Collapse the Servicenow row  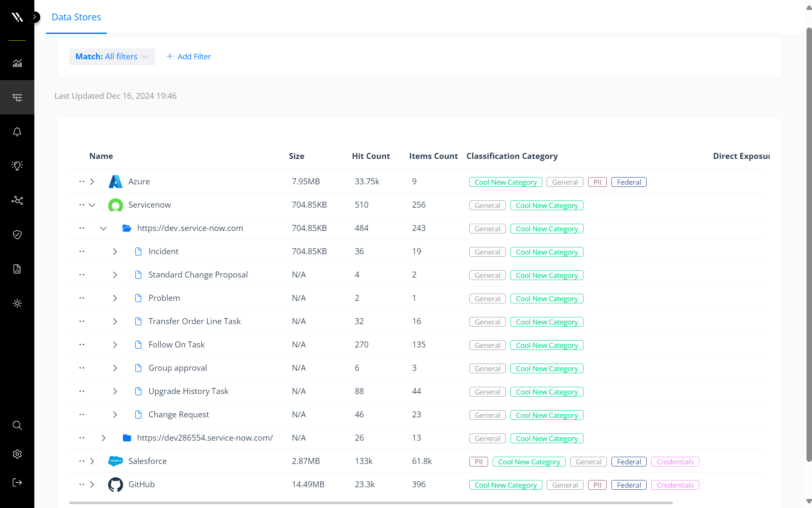pyautogui.click(x=92, y=205)
